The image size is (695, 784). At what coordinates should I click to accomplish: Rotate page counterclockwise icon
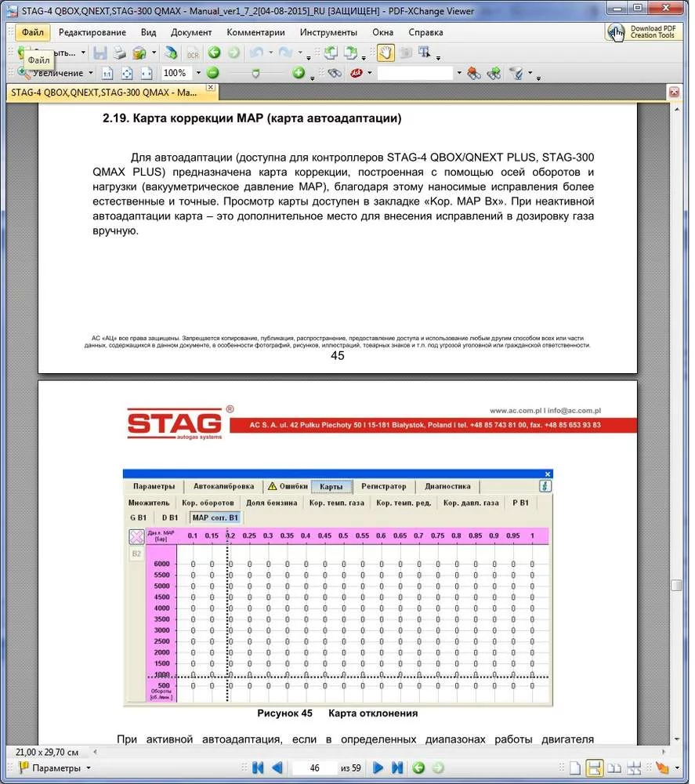[x=331, y=53]
